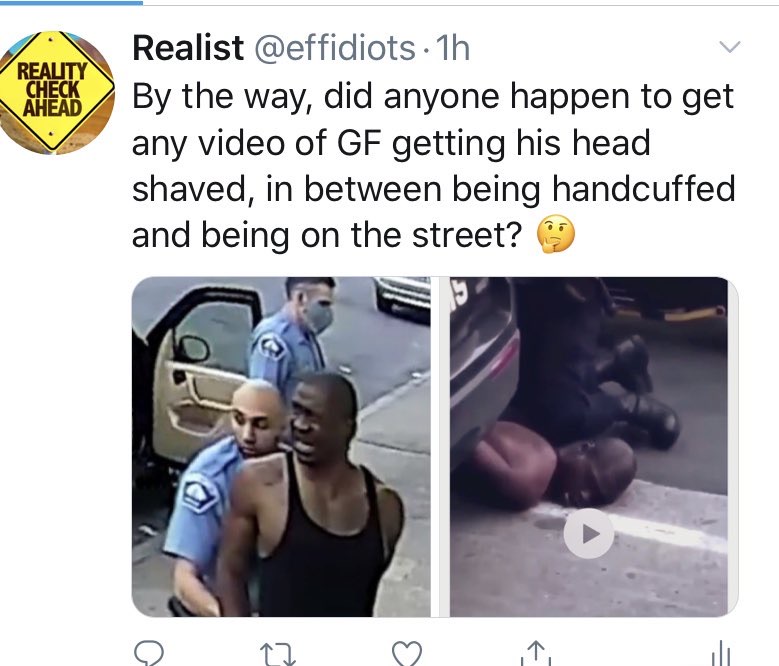Click the 1h timestamp
The image size is (779, 666).
(452, 48)
